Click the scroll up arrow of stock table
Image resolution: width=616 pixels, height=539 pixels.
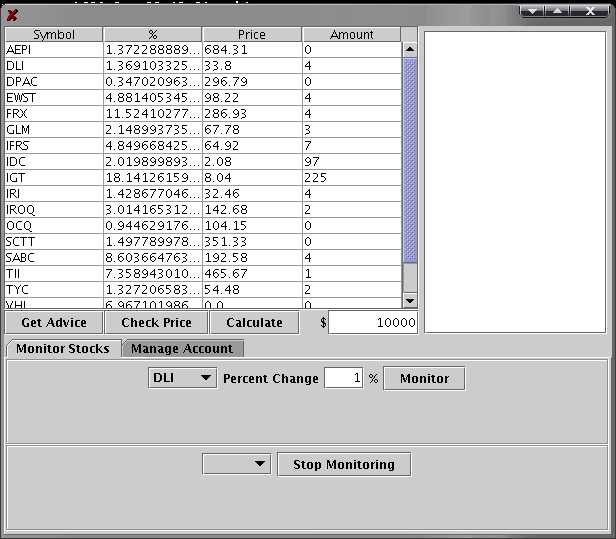click(x=409, y=49)
